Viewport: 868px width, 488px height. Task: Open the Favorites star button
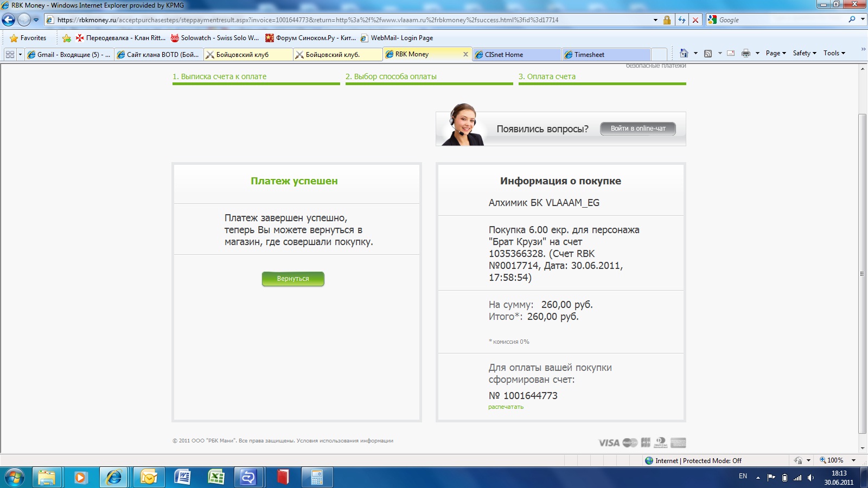28,38
